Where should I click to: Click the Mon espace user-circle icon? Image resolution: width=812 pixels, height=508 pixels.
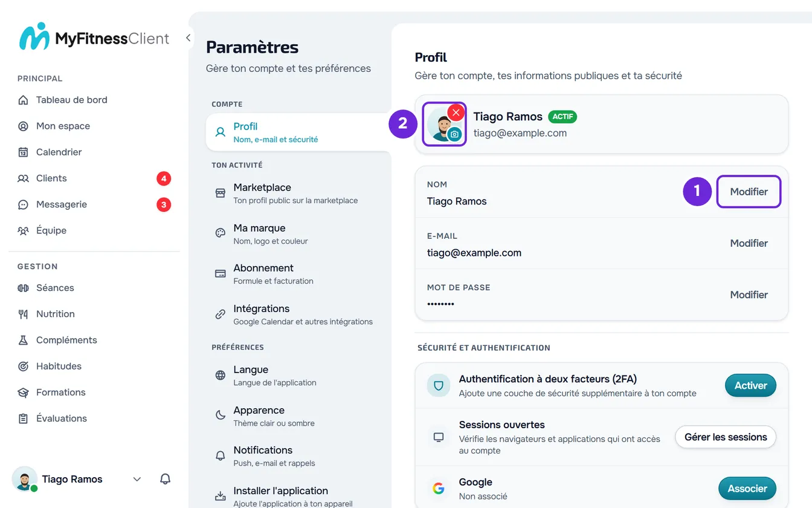tap(23, 126)
